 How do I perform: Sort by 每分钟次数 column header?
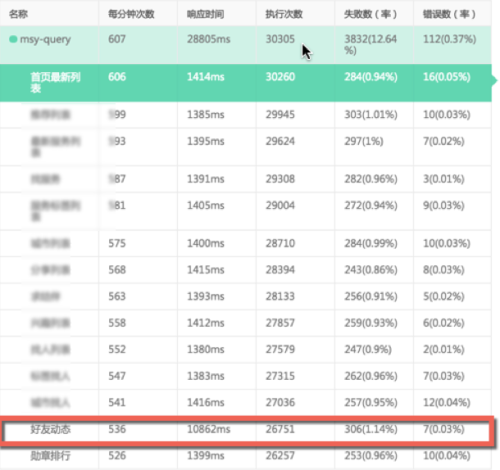[131, 14]
